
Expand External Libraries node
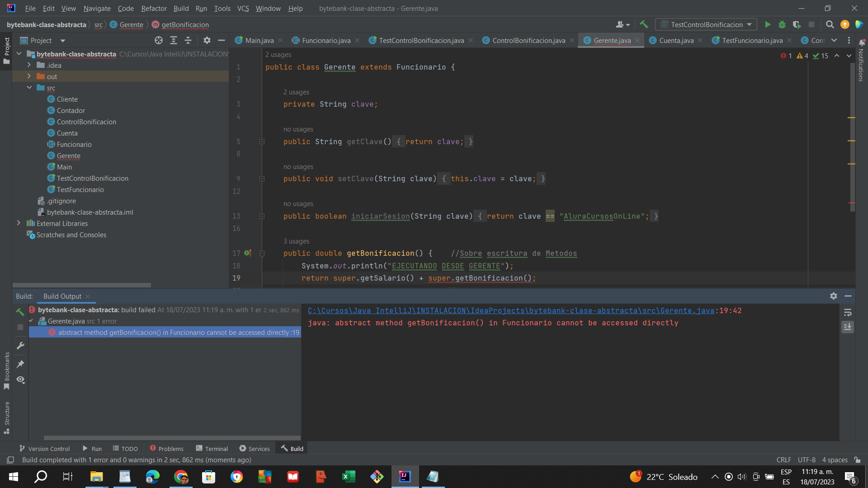(19, 223)
